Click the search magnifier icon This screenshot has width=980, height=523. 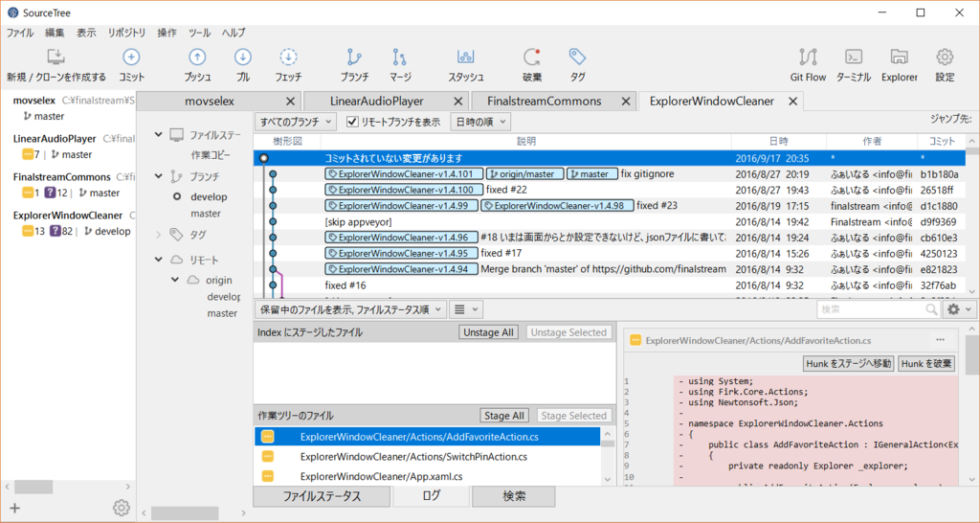click(x=931, y=309)
